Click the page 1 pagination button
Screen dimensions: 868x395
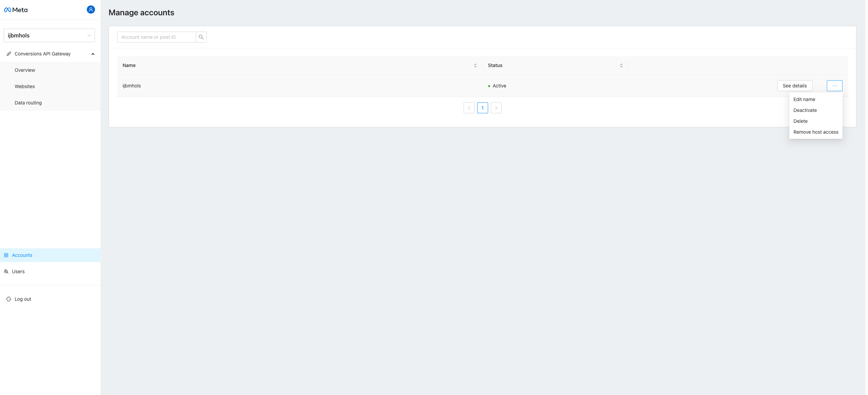coord(483,108)
